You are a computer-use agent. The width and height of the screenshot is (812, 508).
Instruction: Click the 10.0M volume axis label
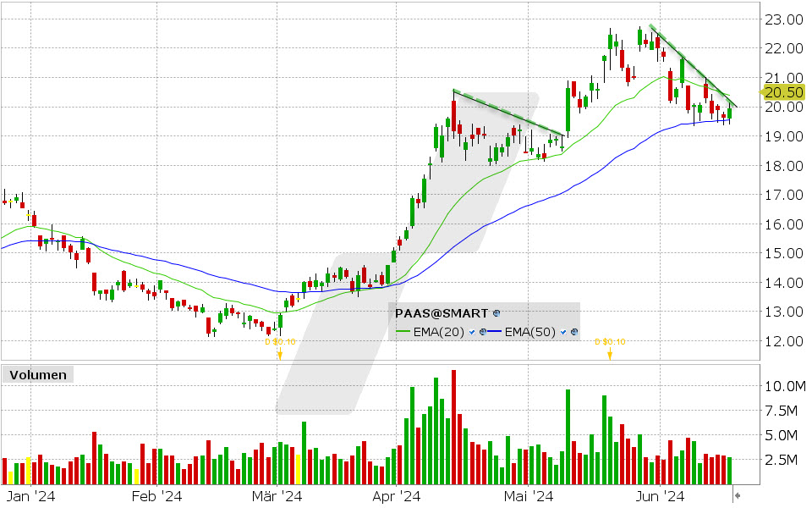click(x=785, y=386)
